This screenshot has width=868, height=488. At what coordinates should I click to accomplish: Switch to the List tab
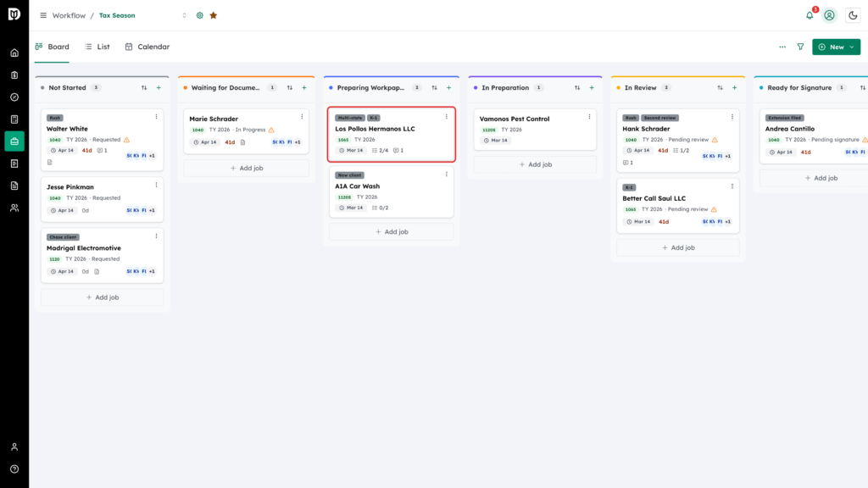(97, 47)
